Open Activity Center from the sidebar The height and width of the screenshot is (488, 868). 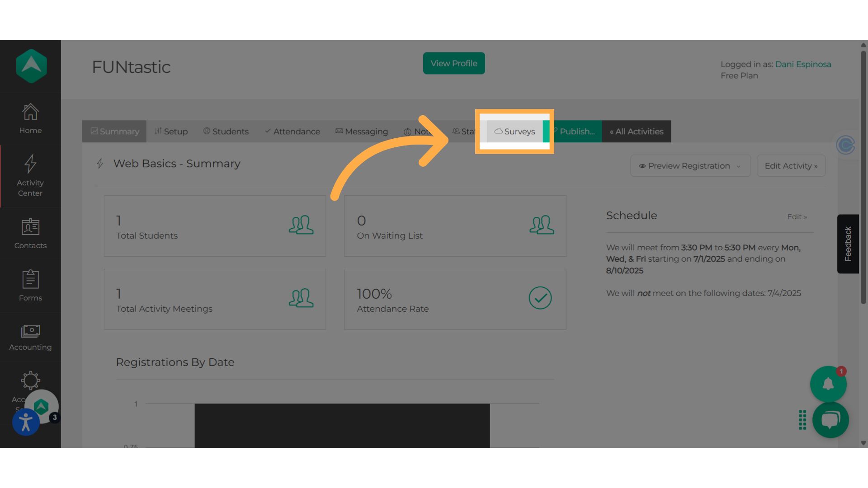tap(30, 176)
